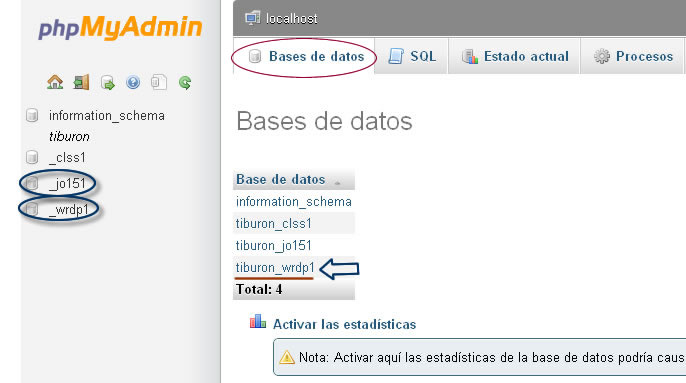Viewport: 686px width, 383px height.
Task: Click the log out door icon
Action: click(x=81, y=82)
